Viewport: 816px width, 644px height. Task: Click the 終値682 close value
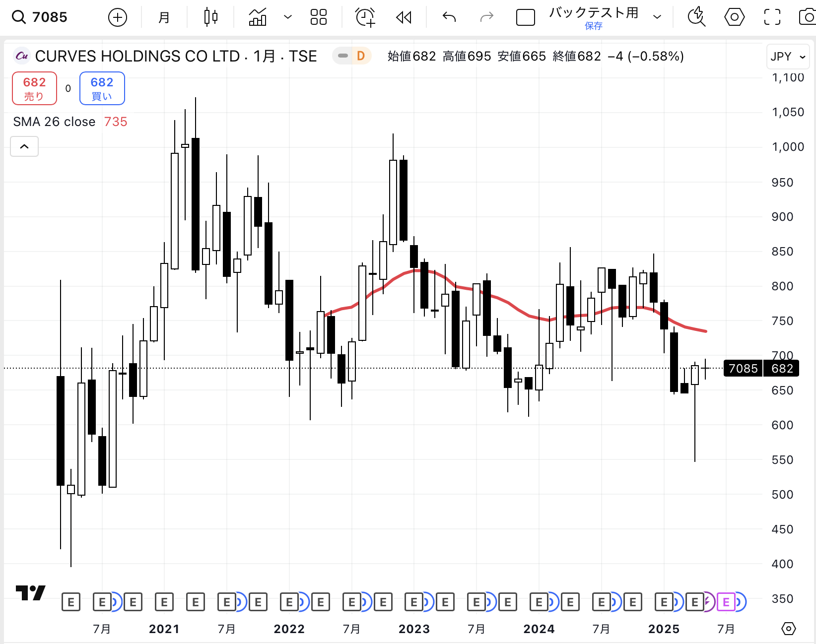tap(577, 56)
